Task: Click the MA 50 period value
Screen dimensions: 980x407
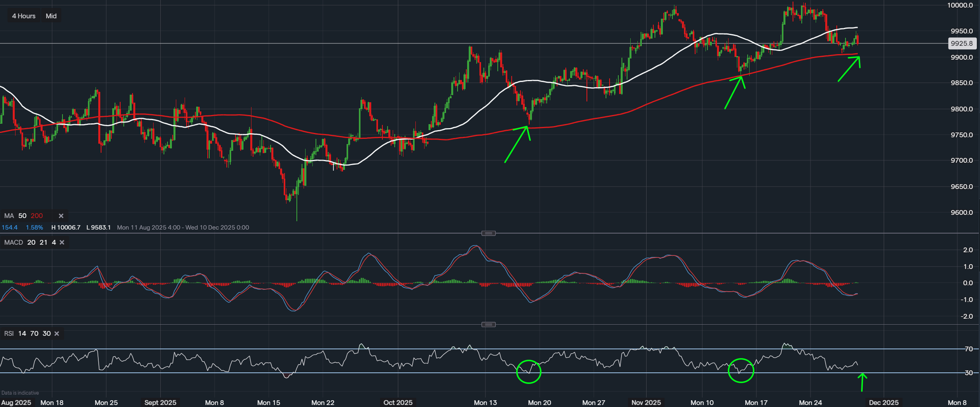Action: pyautogui.click(x=22, y=216)
